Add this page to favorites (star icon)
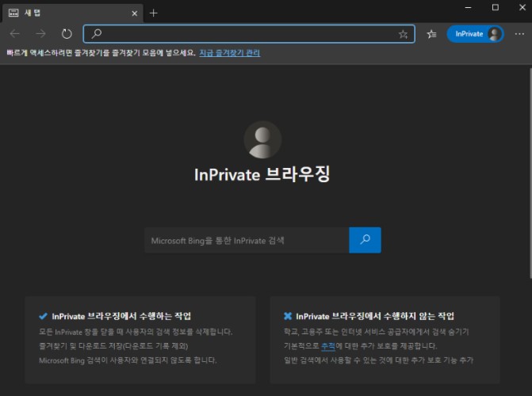 (403, 34)
